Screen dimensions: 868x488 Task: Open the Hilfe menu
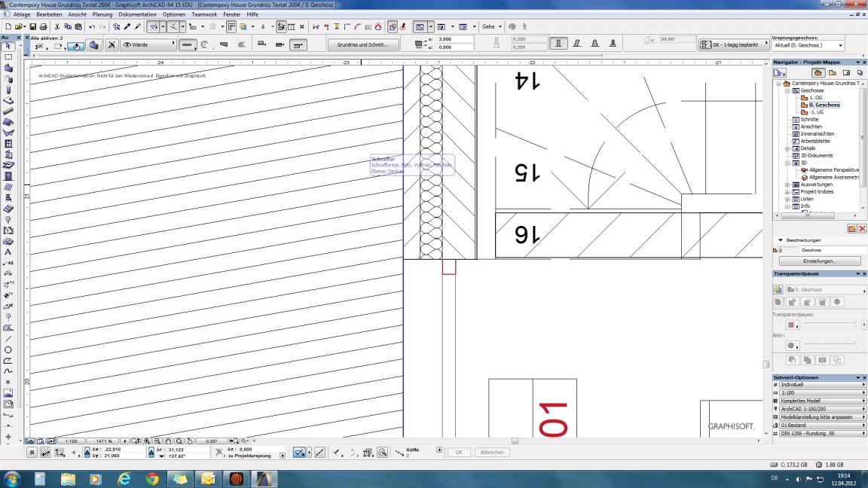[252, 14]
